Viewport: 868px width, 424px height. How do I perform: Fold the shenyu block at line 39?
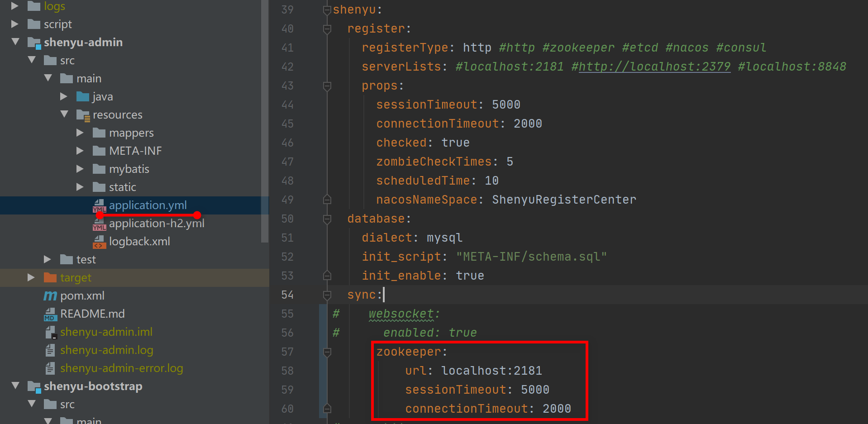(327, 10)
